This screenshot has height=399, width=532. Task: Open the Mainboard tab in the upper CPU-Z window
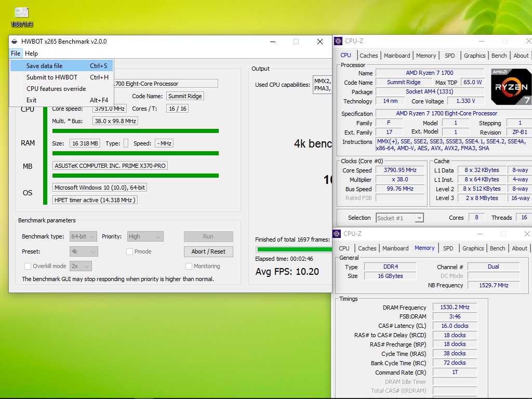click(397, 56)
